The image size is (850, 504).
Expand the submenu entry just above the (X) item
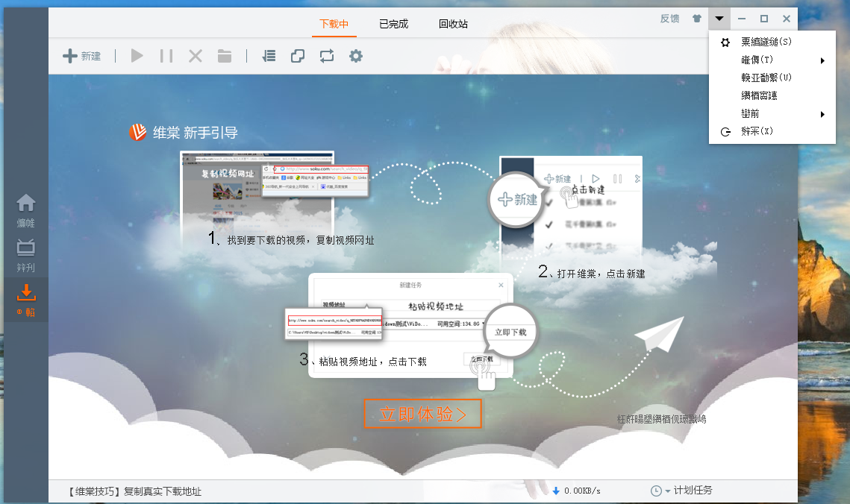pyautogui.click(x=772, y=113)
